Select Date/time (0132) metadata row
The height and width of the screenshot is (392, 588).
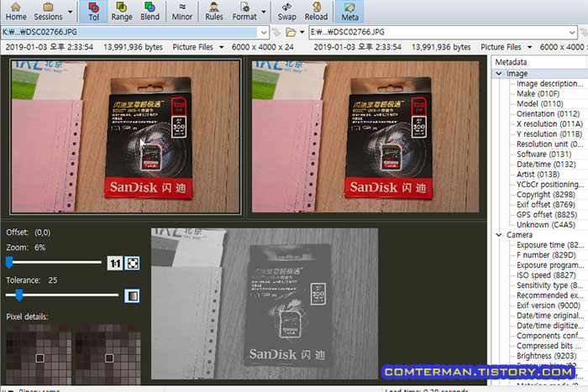[x=546, y=165]
